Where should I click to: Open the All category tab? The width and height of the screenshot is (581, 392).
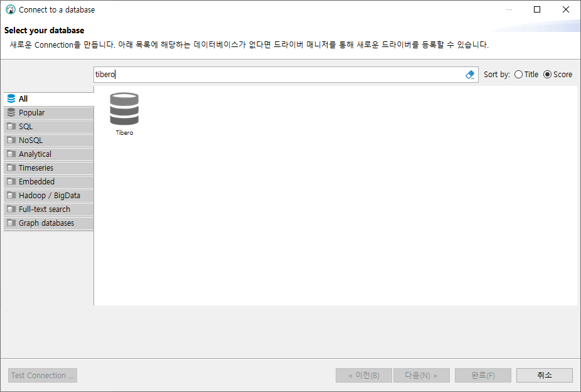(x=48, y=99)
